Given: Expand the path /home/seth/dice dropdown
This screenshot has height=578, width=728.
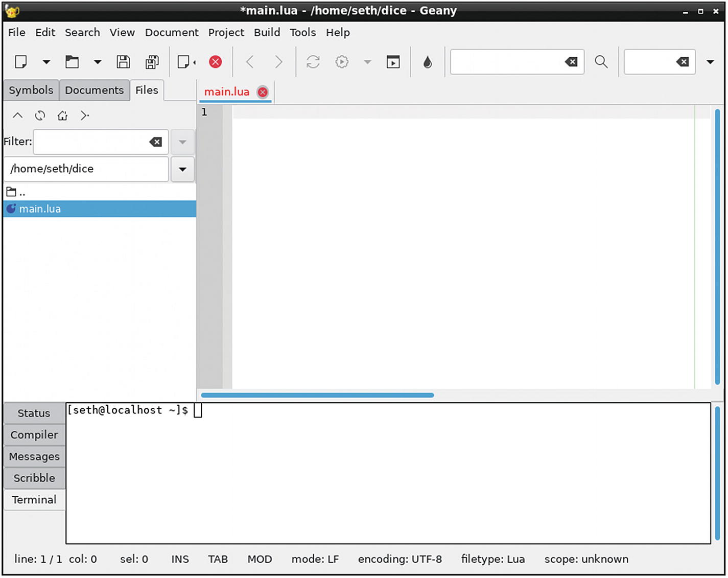Looking at the screenshot, I should point(182,169).
